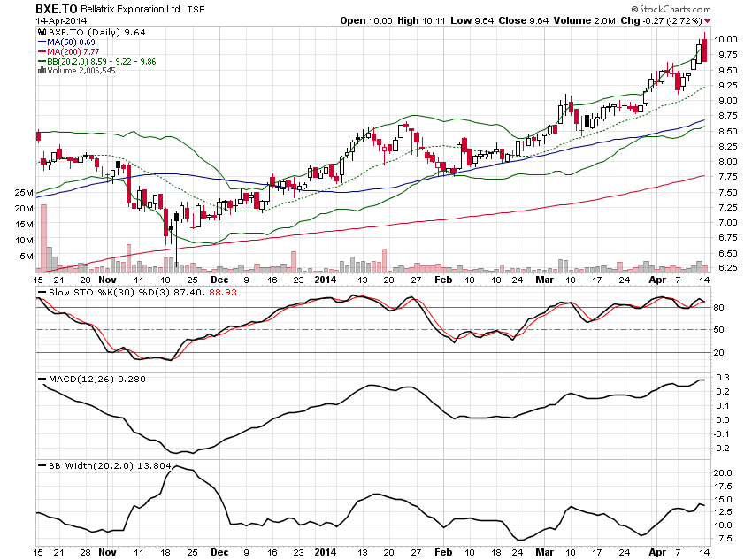Screen dimensions: 752x560
Task: Click the Mar label on upper date axis
Action: tap(544, 280)
